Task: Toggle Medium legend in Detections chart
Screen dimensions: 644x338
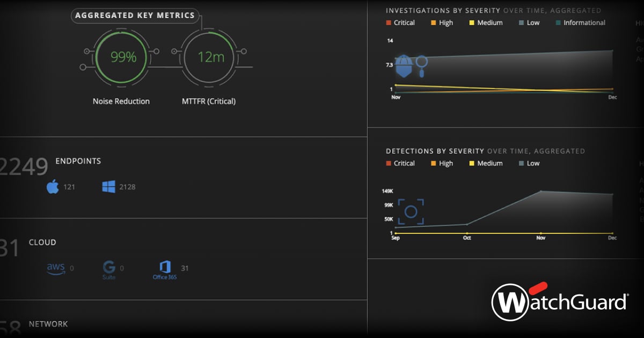Action: (x=486, y=163)
